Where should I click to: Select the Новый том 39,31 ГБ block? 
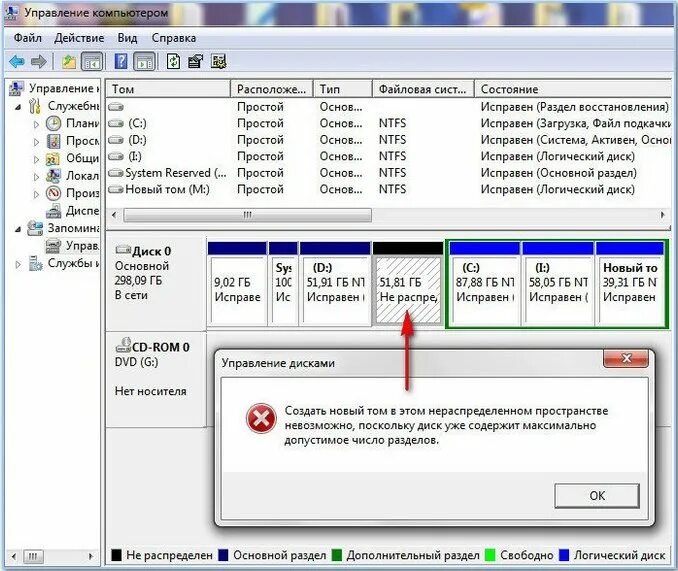[630, 283]
